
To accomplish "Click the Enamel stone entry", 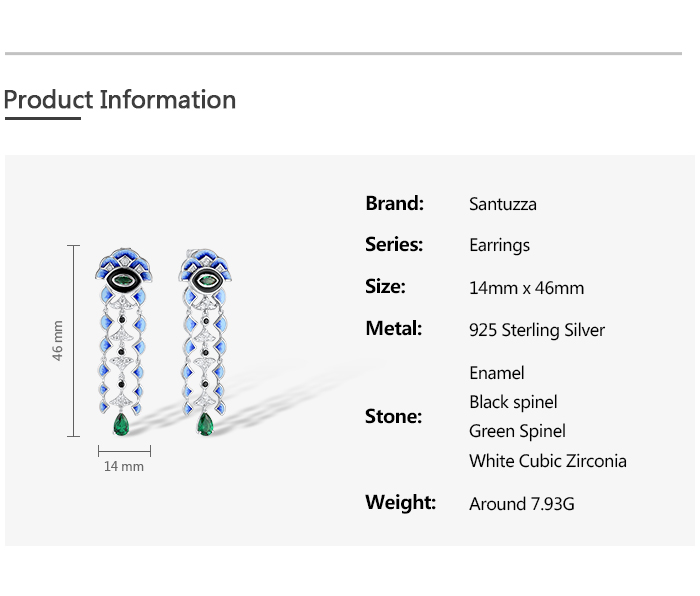I will point(497,373).
